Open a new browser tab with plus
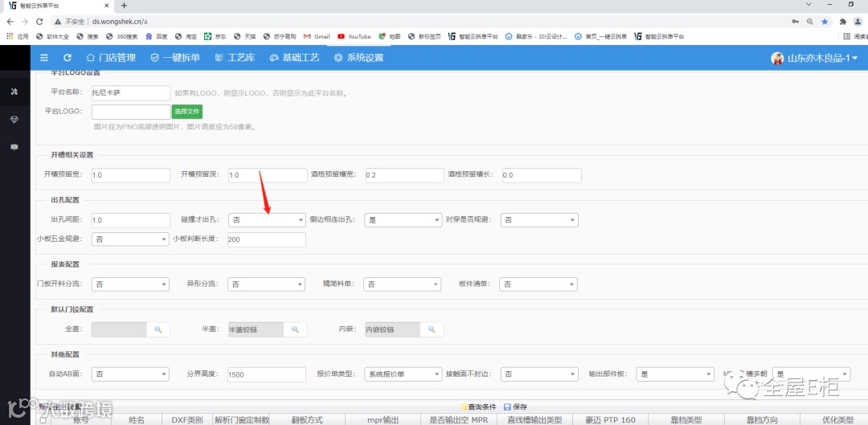 tap(124, 6)
